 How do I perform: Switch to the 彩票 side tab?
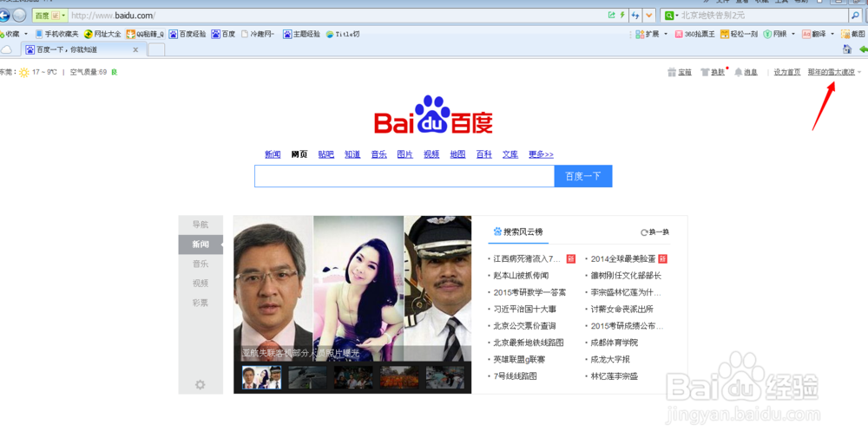tap(201, 303)
